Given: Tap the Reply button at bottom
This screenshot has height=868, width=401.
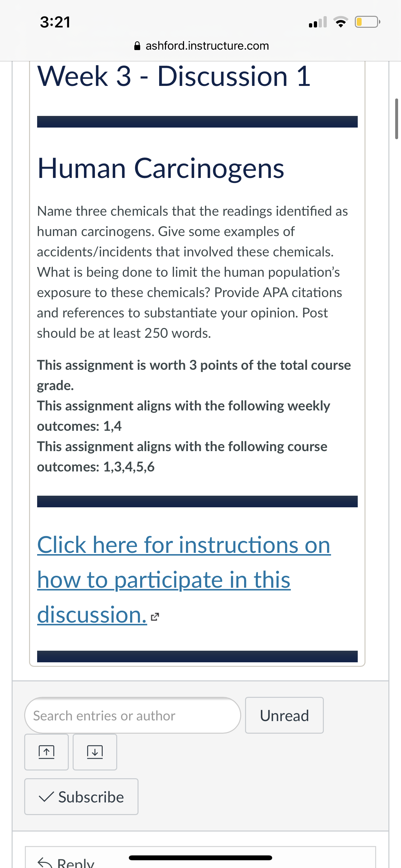Looking at the screenshot, I should click(66, 862).
